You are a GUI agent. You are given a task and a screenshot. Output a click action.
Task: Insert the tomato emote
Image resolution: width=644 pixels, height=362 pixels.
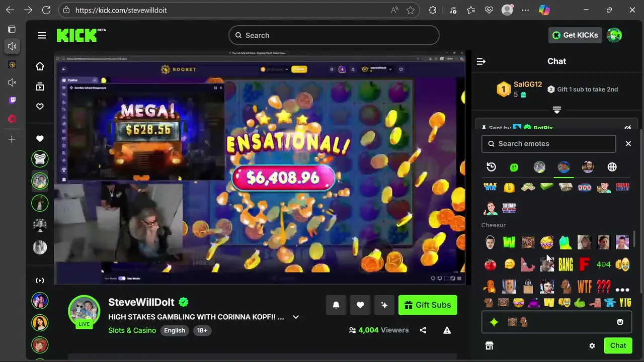click(490, 264)
